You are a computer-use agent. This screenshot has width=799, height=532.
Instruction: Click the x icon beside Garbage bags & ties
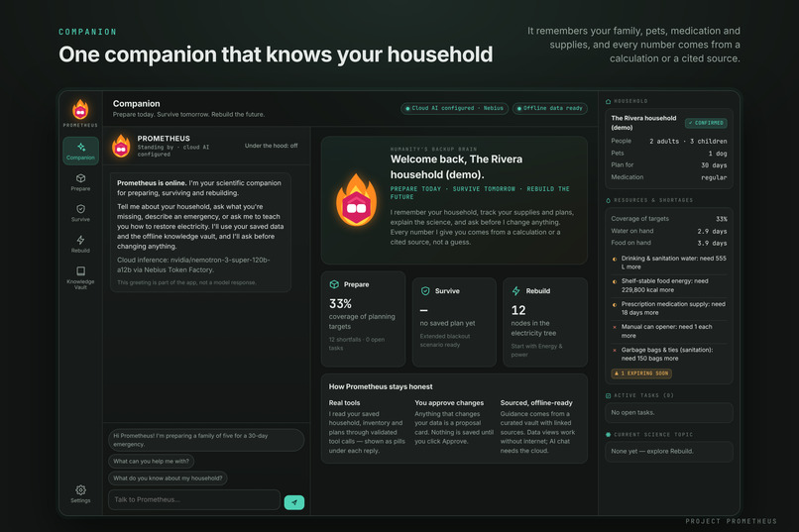coord(615,350)
